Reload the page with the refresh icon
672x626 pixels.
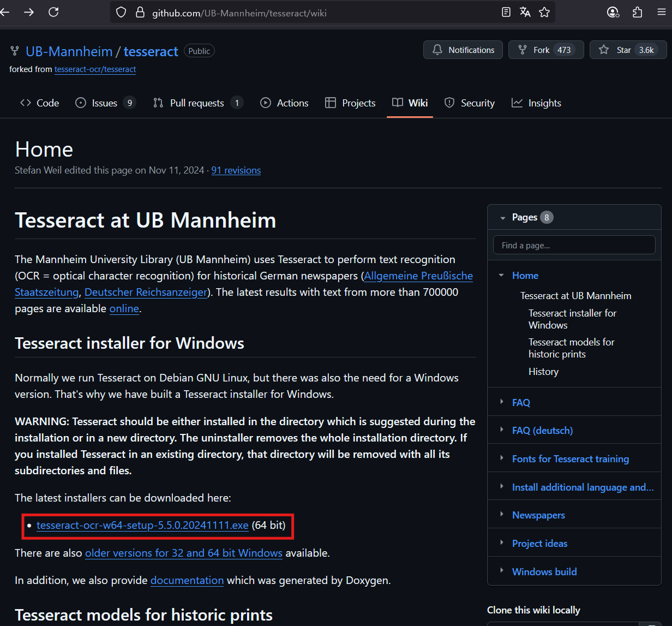point(53,12)
